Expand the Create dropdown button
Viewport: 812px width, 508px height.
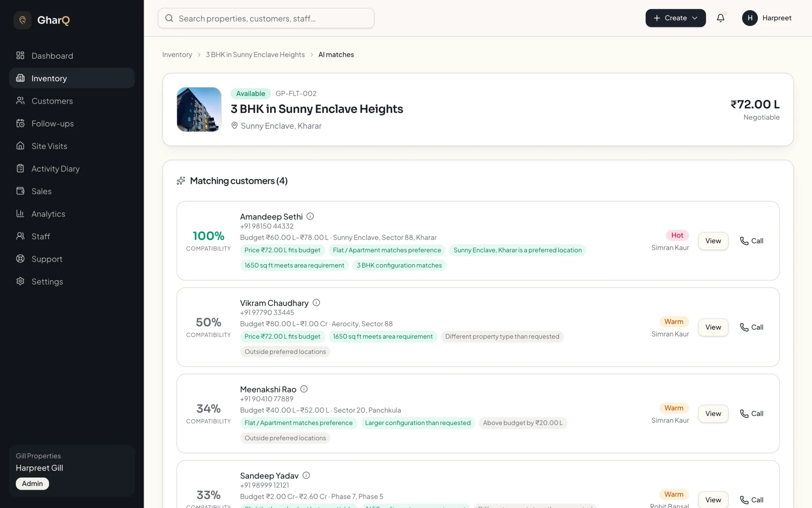676,18
